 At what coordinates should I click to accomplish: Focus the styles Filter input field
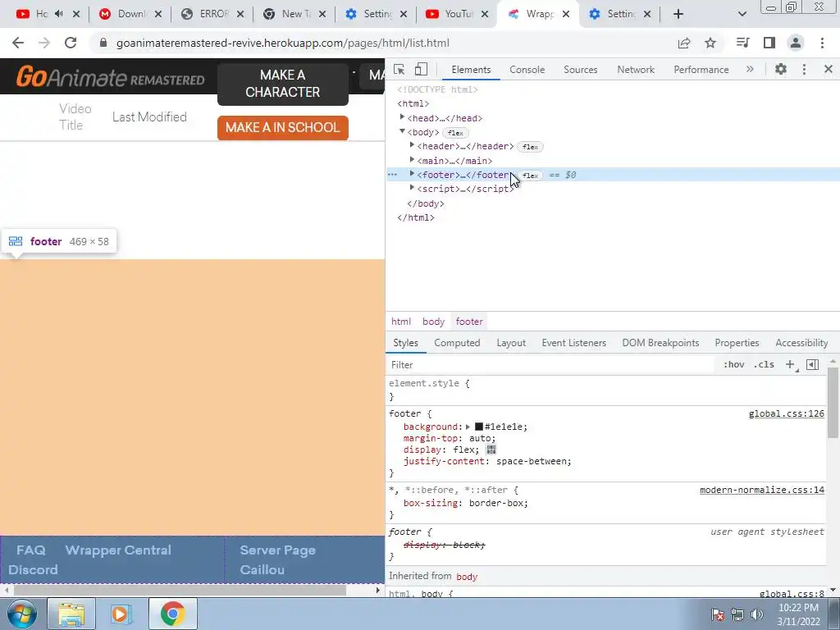pos(552,365)
